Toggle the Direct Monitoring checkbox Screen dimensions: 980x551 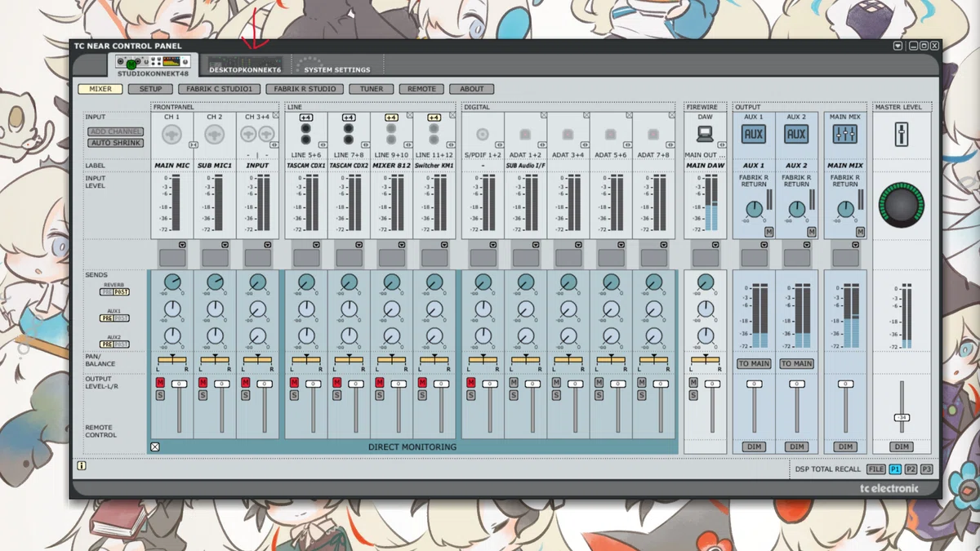[155, 447]
